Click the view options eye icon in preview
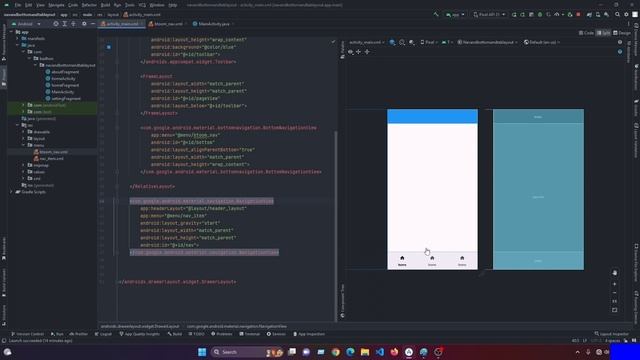The height and width of the screenshot is (360, 640). [351, 52]
